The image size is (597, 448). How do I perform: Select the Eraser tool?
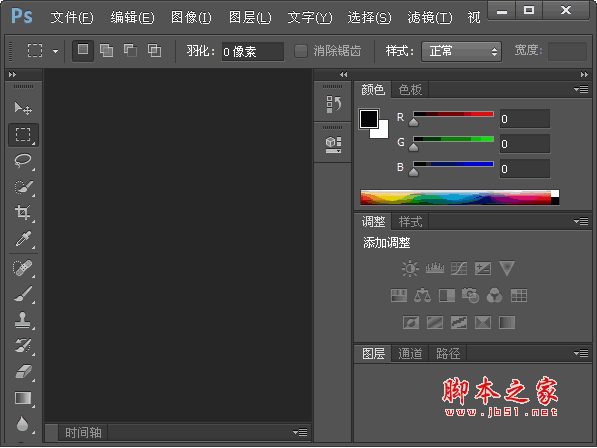[23, 372]
